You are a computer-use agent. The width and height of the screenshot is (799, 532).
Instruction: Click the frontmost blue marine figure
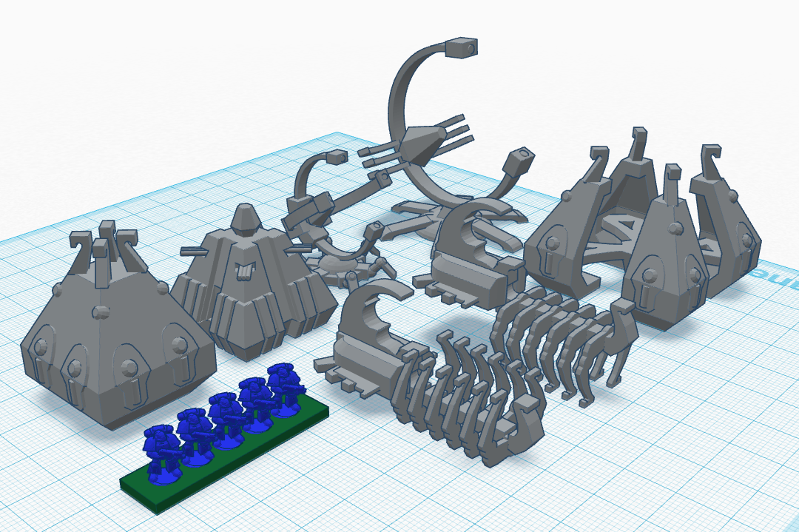pos(161,452)
